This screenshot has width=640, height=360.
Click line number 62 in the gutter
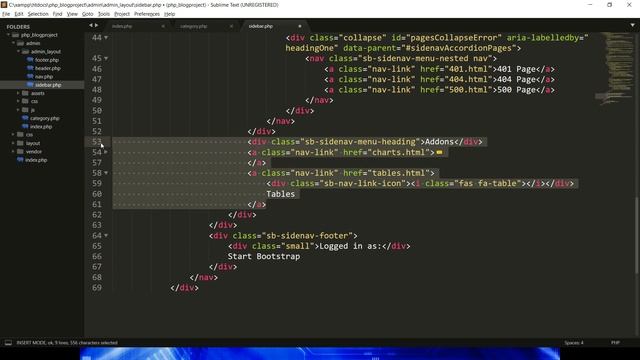click(97, 215)
